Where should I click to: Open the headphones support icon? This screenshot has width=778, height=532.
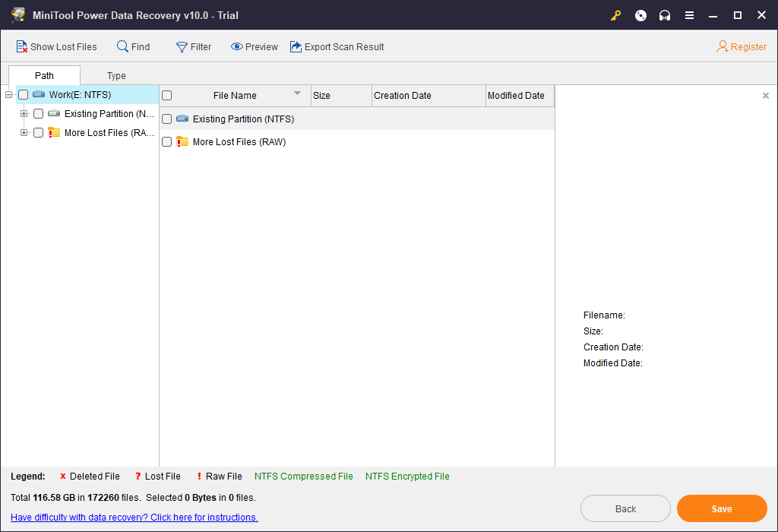point(665,15)
